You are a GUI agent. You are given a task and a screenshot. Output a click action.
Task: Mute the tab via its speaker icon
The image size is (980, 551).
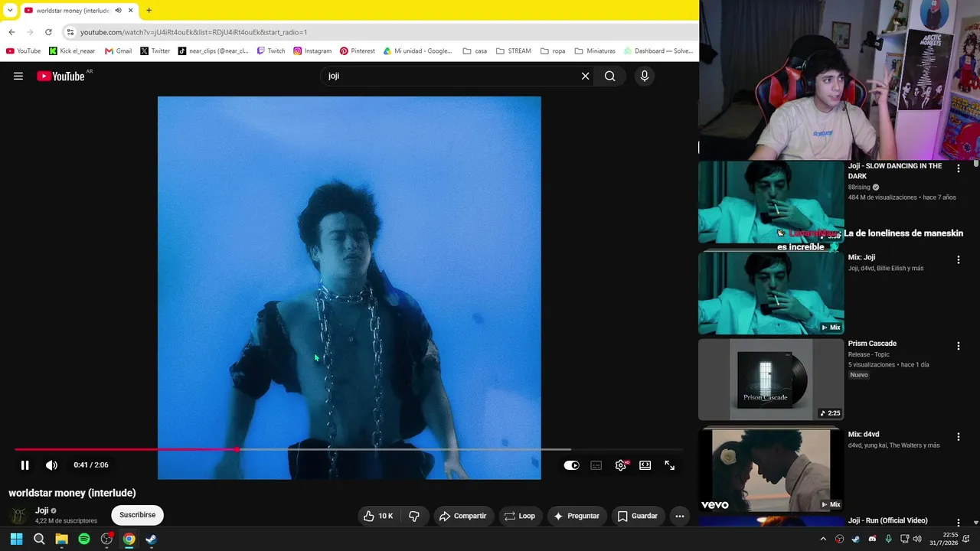tap(118, 11)
